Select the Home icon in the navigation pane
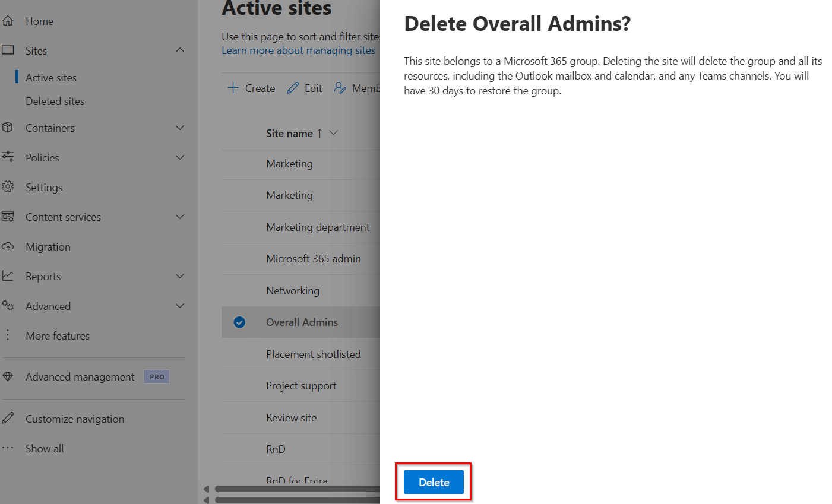 tap(8, 21)
